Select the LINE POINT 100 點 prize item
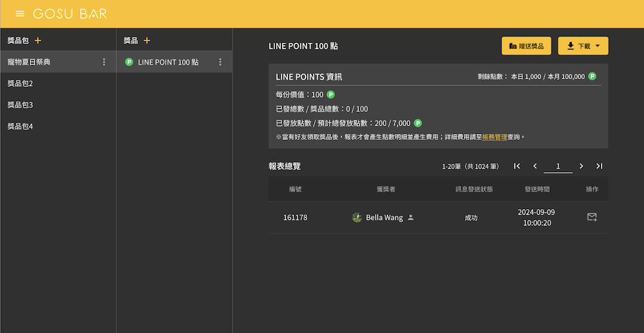Viewport: 644px width, 333px height. point(175,62)
